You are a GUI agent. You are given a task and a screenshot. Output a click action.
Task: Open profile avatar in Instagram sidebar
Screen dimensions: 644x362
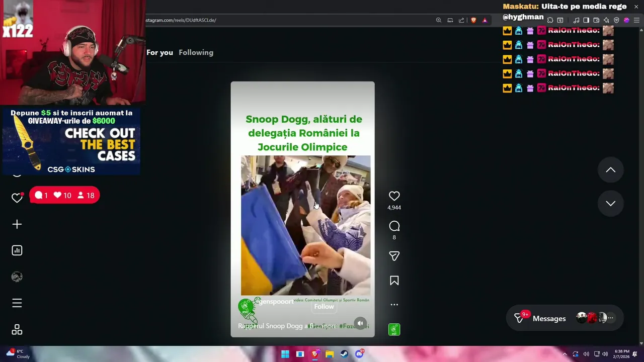click(17, 277)
